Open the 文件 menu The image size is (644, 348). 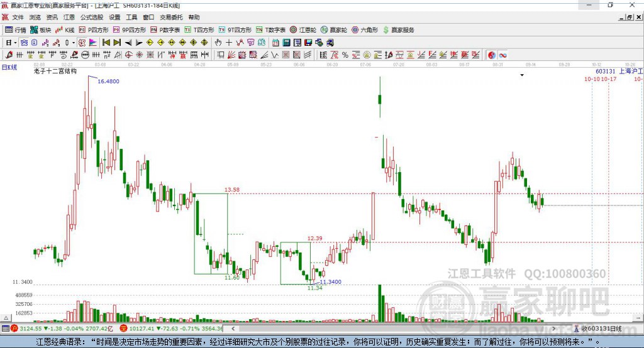click(18, 17)
